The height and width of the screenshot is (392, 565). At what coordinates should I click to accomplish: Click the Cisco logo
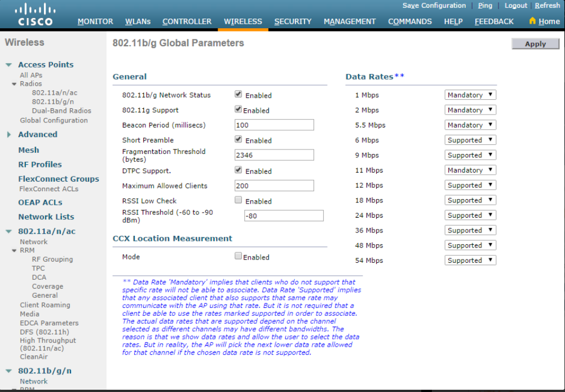pos(36,15)
